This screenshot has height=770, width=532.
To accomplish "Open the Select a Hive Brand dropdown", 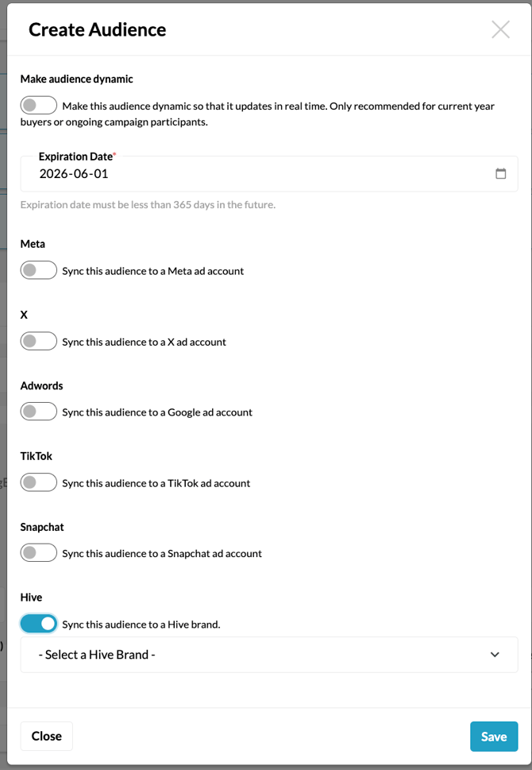I will click(270, 654).
